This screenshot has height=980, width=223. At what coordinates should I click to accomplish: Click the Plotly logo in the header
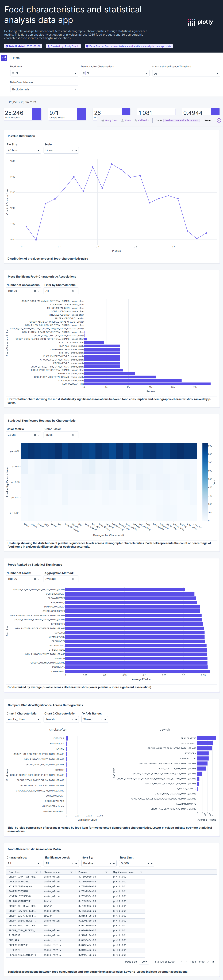pyautogui.click(x=200, y=23)
